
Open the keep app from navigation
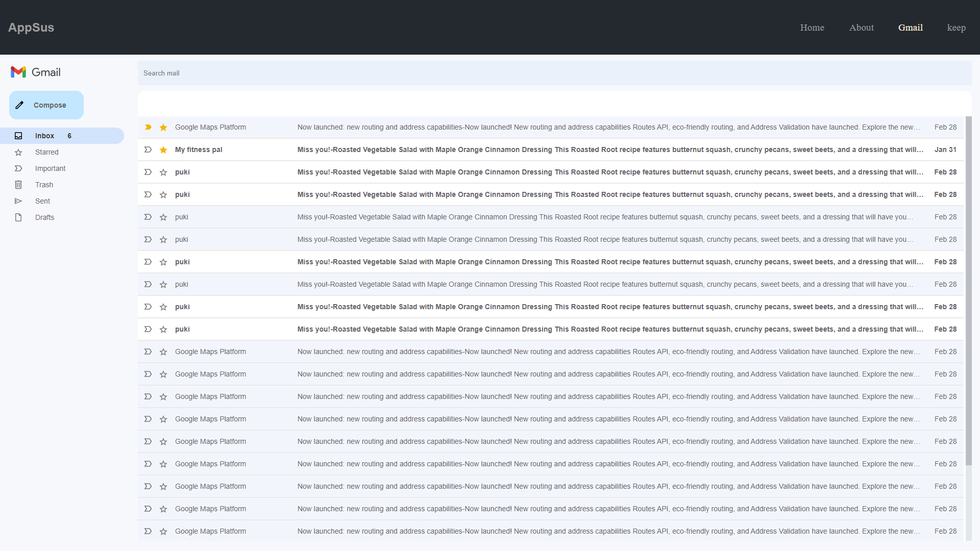click(x=956, y=28)
